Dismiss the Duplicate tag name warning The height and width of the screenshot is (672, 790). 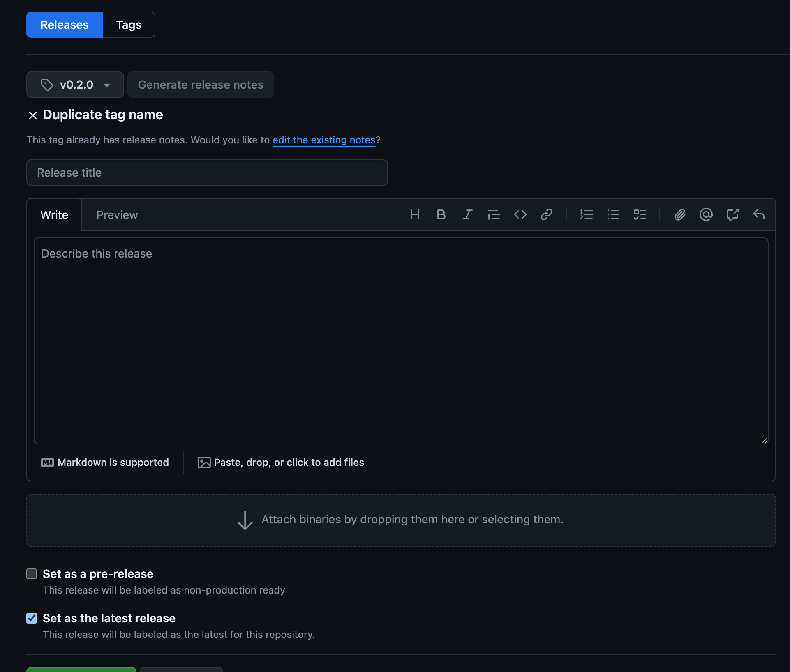tap(33, 115)
